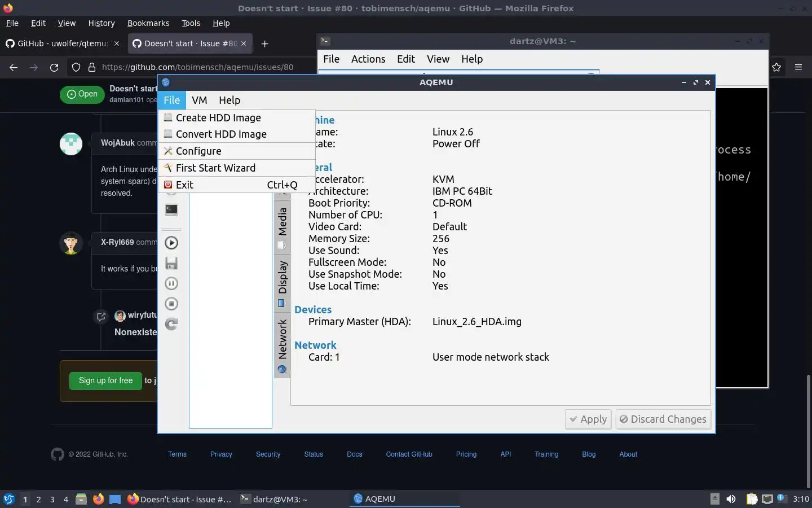The image size is (812, 508).
Task: Click the Devices section heading
Action: 313,310
